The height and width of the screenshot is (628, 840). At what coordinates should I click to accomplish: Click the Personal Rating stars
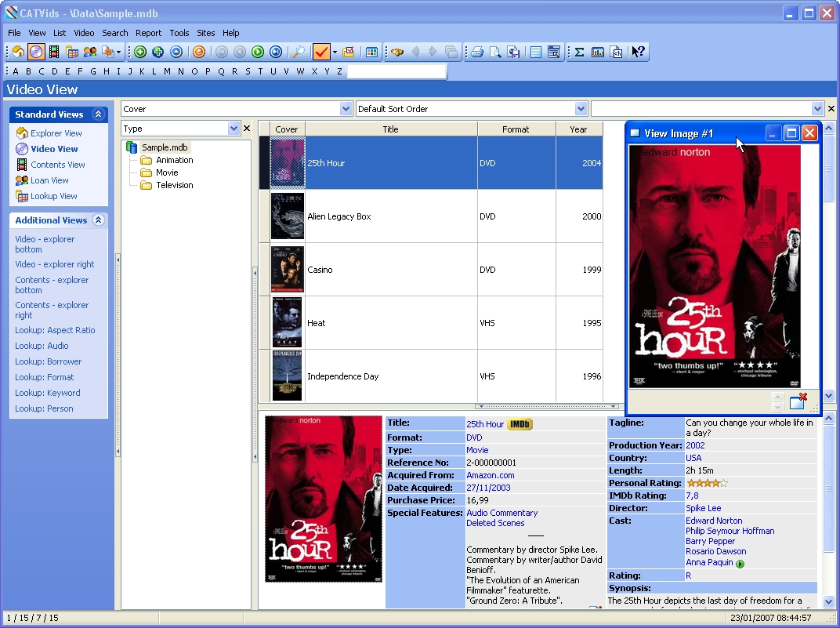[707, 483]
